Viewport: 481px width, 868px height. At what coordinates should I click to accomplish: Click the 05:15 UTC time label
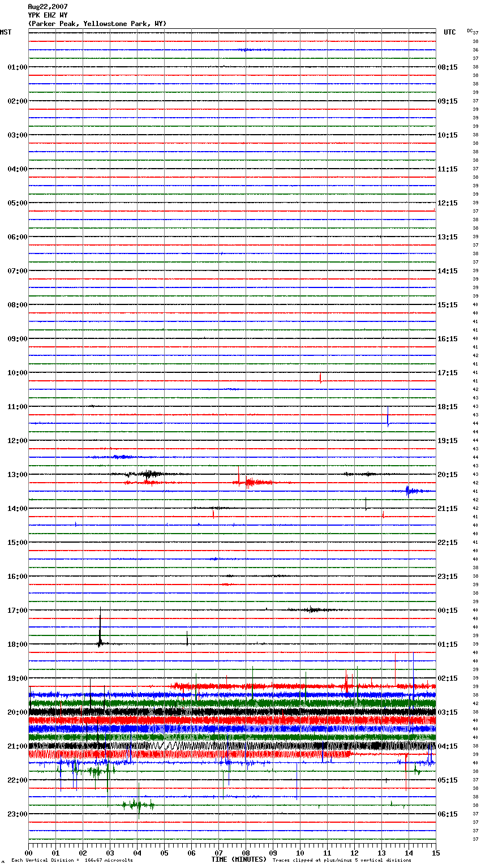point(448,780)
